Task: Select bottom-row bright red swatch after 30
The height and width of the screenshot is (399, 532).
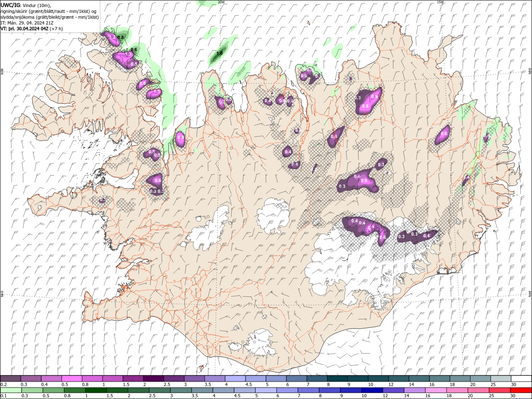Action: point(520,390)
